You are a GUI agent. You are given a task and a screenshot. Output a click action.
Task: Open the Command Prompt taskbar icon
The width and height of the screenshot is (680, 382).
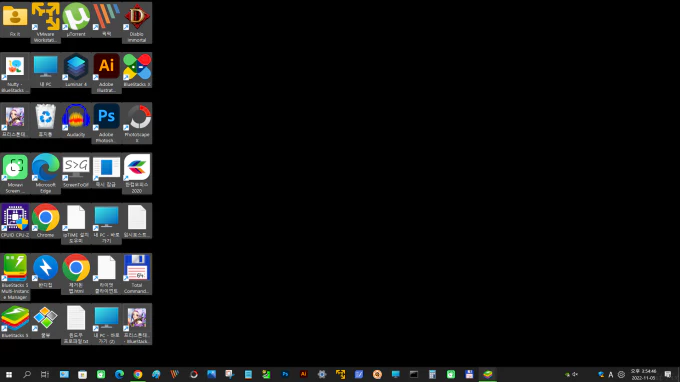tap(414, 374)
